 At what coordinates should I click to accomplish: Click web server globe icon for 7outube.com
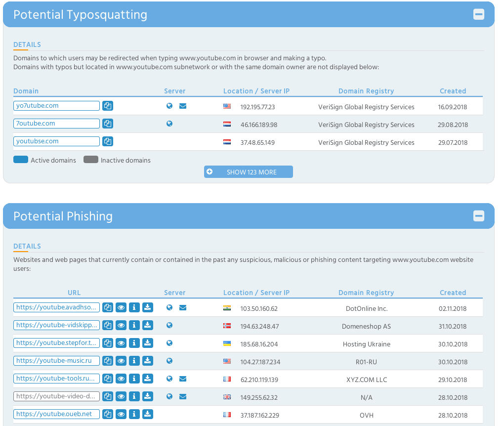tap(169, 124)
